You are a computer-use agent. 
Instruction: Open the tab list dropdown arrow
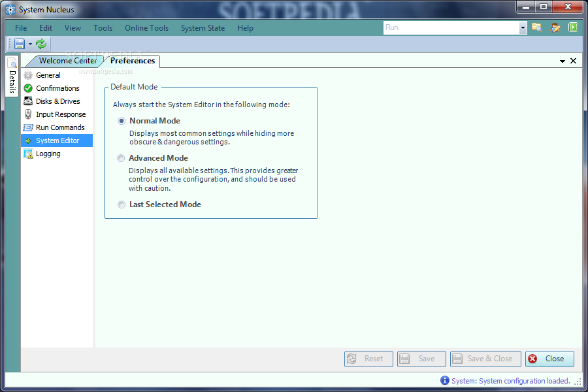pos(563,61)
